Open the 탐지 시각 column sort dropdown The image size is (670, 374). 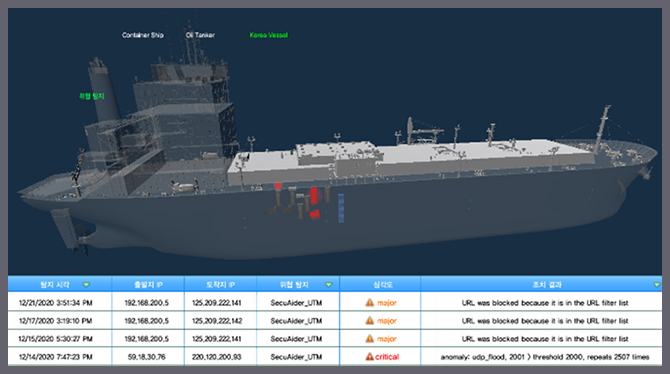pos(86,285)
